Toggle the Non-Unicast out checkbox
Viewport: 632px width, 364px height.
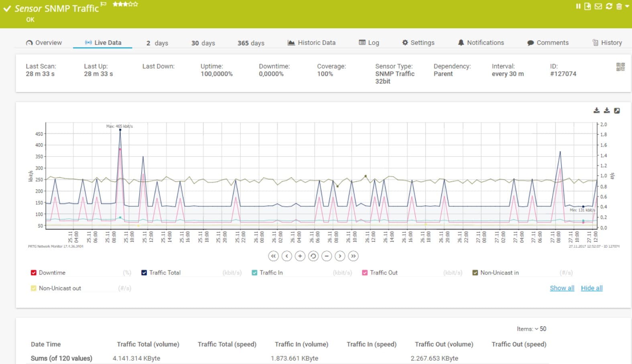coord(34,288)
